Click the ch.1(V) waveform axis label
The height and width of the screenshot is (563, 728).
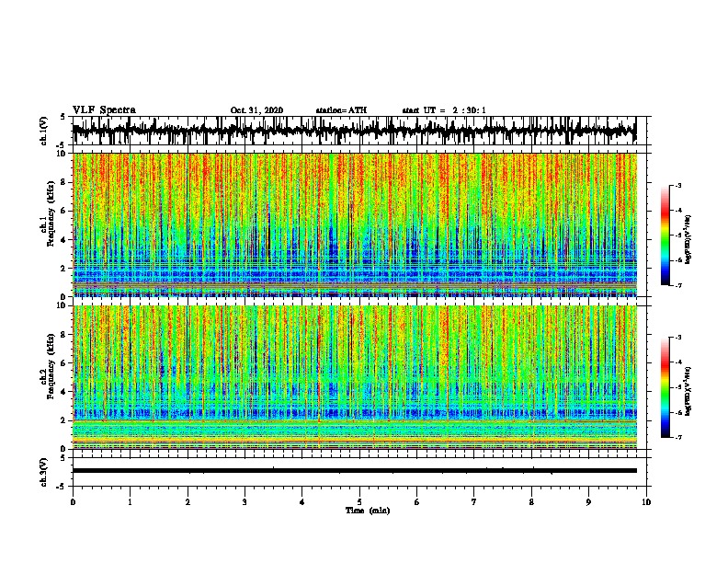(44, 131)
